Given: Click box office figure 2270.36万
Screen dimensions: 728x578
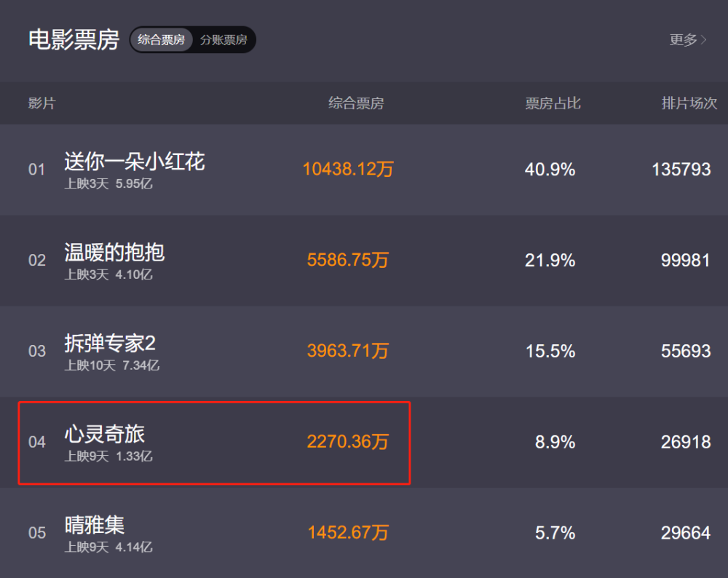Looking at the screenshot, I should point(348,442).
